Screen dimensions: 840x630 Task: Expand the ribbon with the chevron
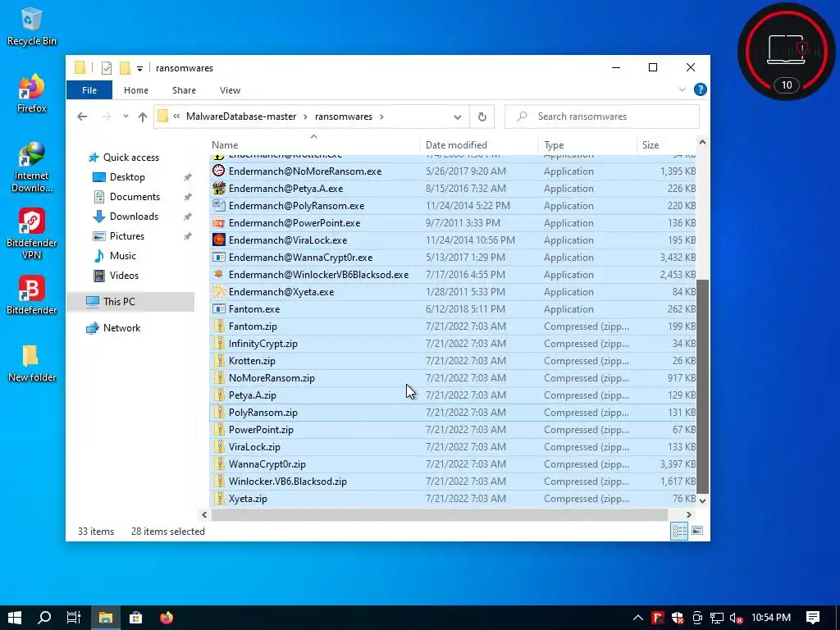[682, 89]
